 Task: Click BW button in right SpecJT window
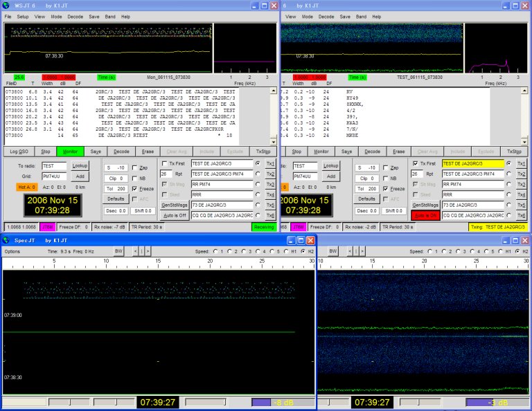point(332,251)
